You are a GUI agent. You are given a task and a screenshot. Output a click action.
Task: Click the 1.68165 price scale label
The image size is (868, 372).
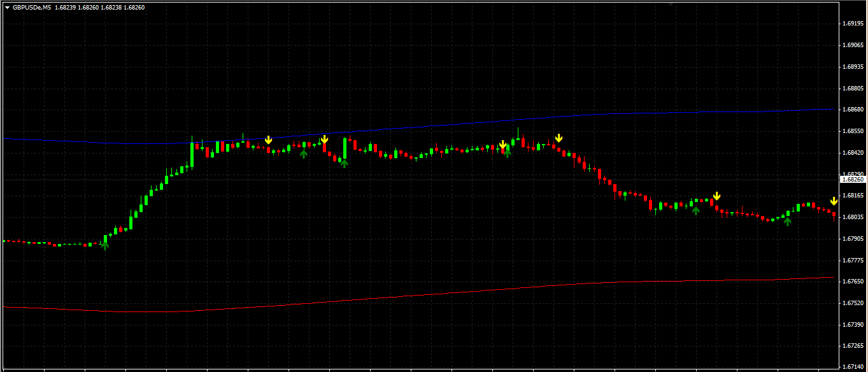852,196
